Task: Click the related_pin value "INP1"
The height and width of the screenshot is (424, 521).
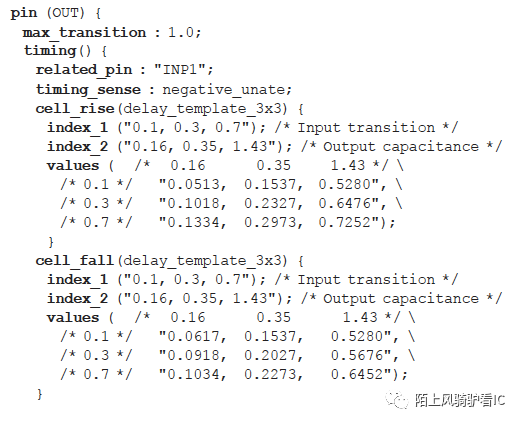Action: 184,70
